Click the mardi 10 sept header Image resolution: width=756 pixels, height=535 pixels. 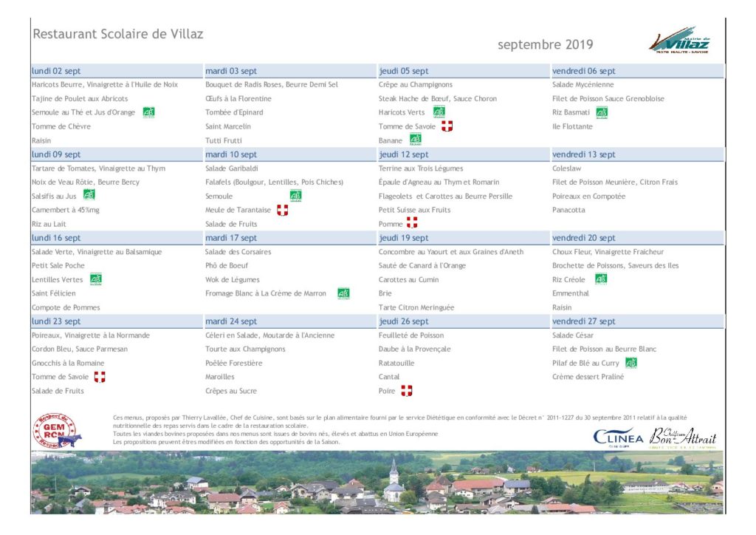pos(290,154)
